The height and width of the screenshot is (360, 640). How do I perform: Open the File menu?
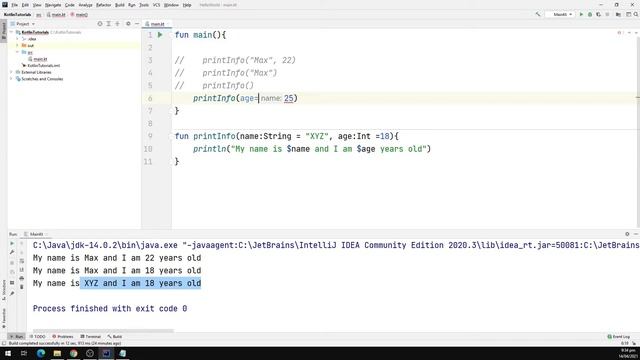click(14, 5)
